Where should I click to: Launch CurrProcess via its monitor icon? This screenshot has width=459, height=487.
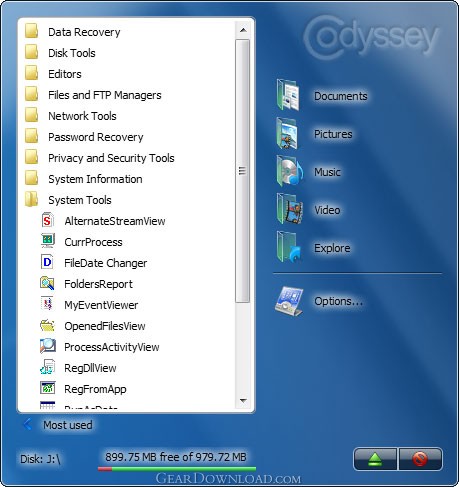47,241
